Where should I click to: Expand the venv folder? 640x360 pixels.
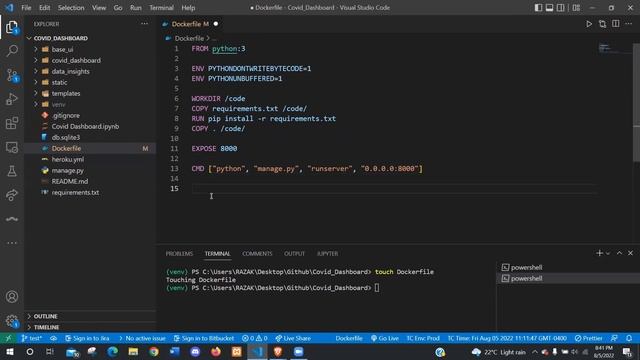[58, 104]
